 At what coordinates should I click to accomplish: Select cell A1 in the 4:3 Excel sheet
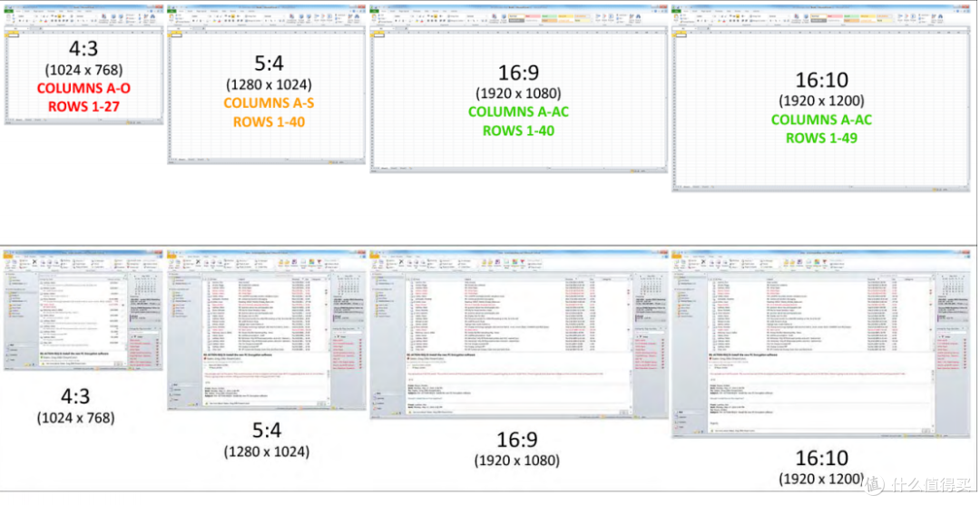[14, 35]
